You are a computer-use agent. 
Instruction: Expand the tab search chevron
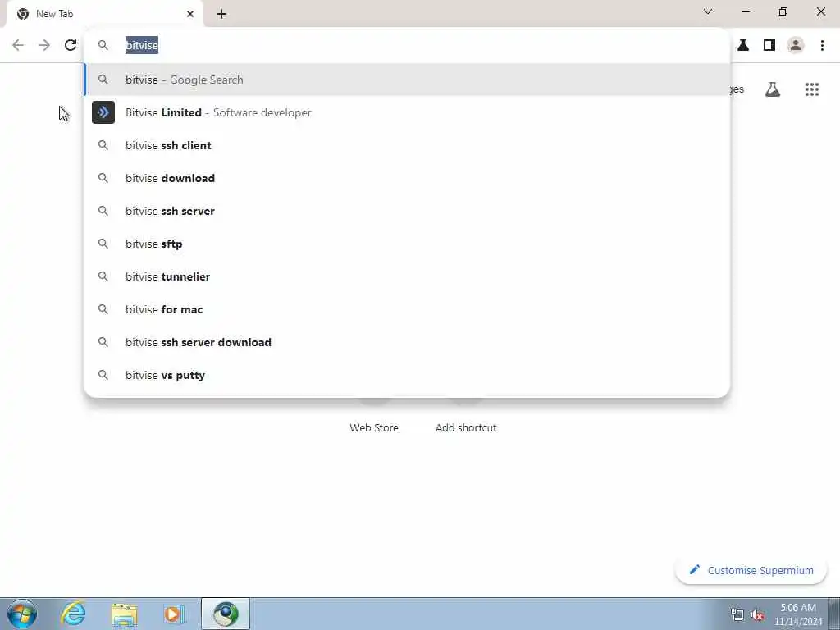708,11
